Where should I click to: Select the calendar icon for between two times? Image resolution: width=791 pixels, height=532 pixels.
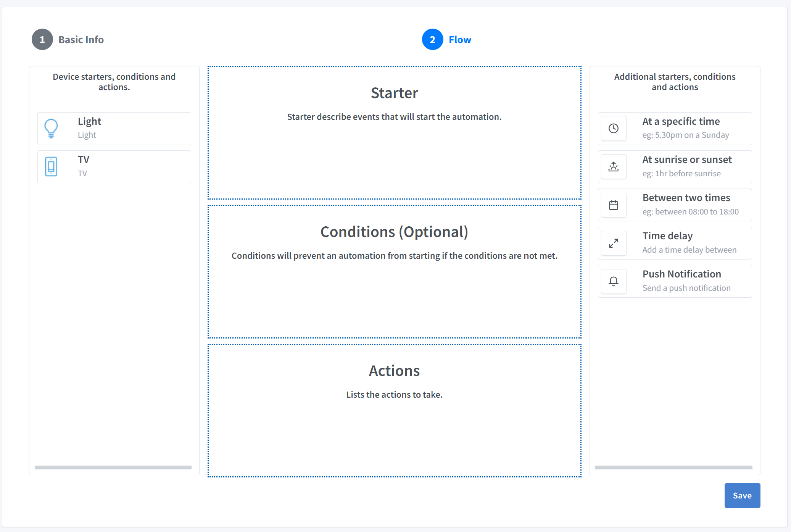click(x=614, y=205)
